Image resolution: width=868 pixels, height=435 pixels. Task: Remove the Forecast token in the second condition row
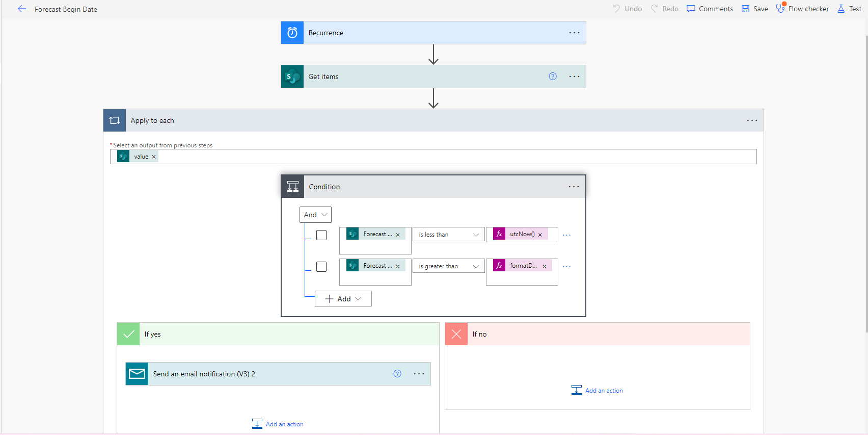click(398, 266)
